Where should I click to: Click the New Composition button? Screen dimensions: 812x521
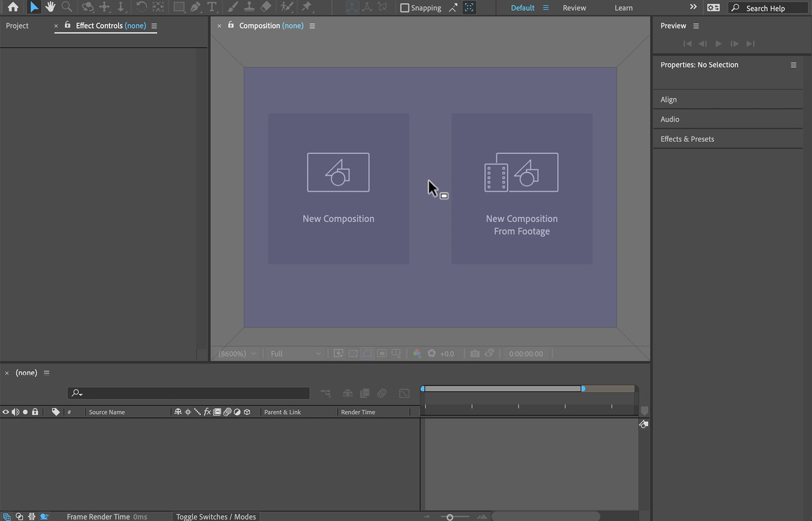pyautogui.click(x=338, y=189)
